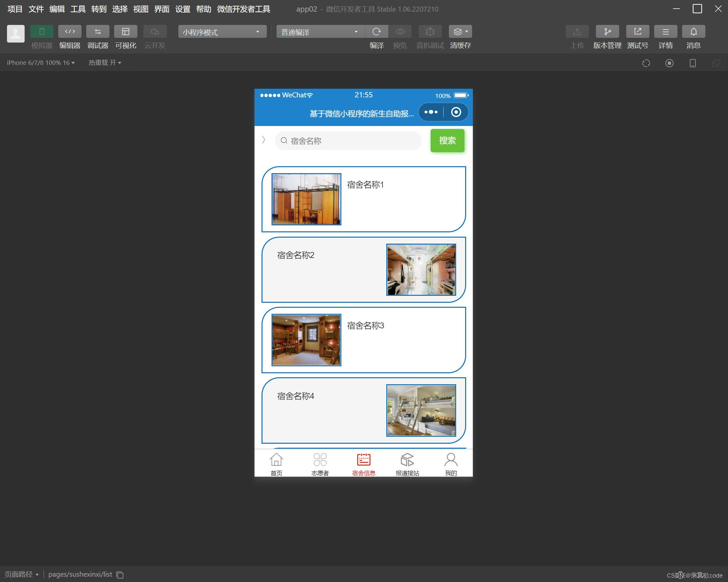This screenshot has height=582, width=728.
Task: Open the mini program mode dropdown
Action: pos(222,32)
